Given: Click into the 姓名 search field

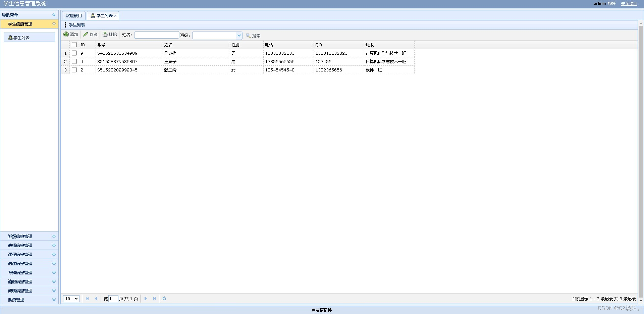Looking at the screenshot, I should pos(157,35).
